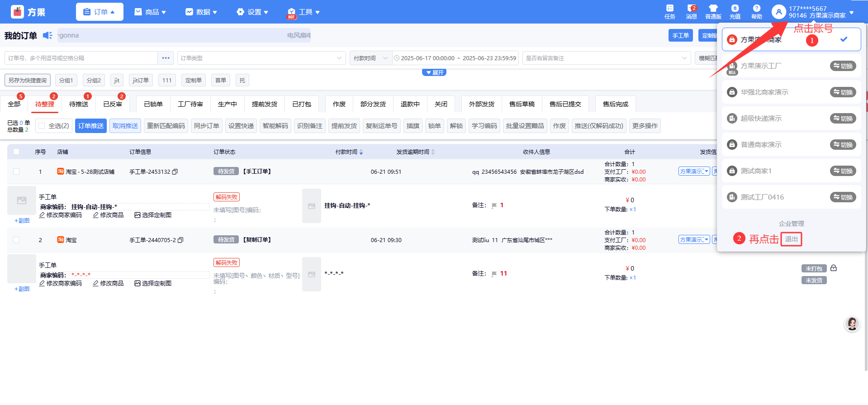
Task: Click the red flag icon in first order's 备注
Action: (494, 205)
